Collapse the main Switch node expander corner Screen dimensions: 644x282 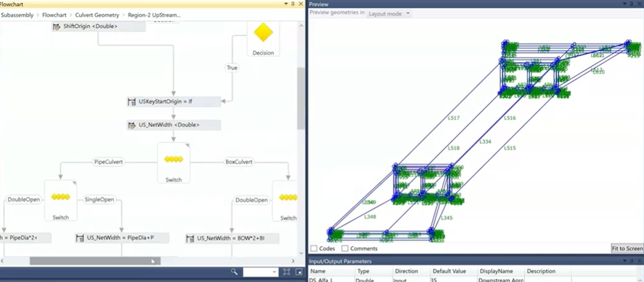click(x=187, y=145)
